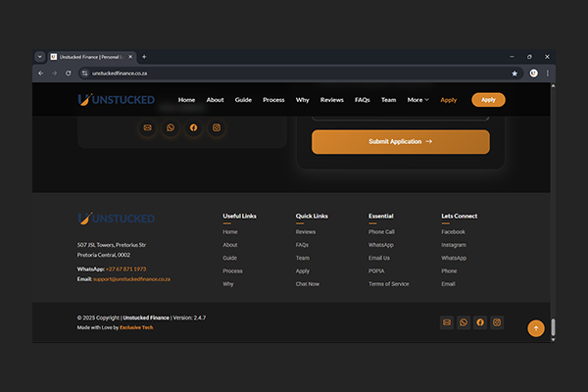Image resolution: width=588 pixels, height=392 pixels.
Task: Bookmark page with star icon
Action: click(514, 73)
